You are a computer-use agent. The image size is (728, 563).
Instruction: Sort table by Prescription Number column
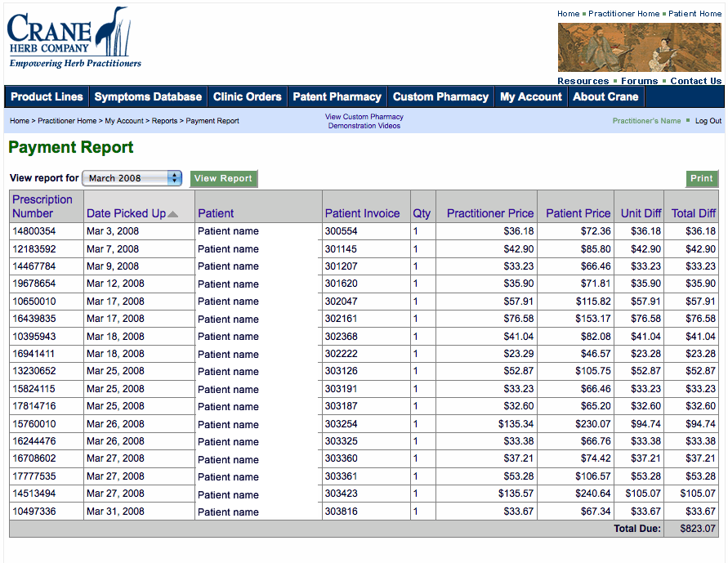[42, 206]
